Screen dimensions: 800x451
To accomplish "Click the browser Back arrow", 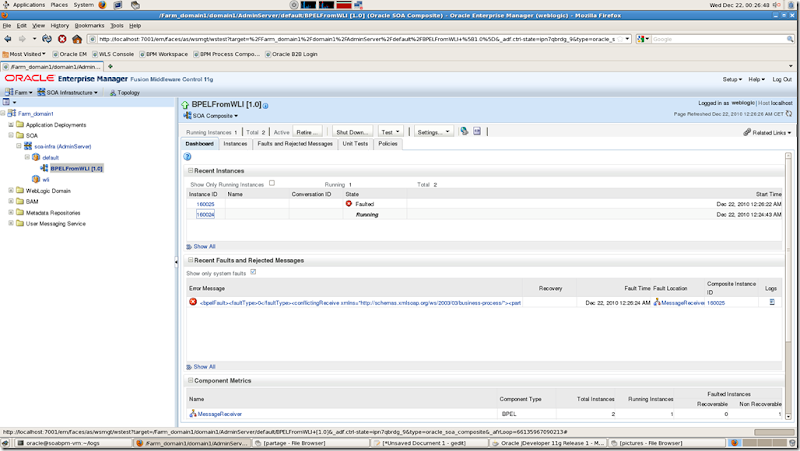I will 8,39.
